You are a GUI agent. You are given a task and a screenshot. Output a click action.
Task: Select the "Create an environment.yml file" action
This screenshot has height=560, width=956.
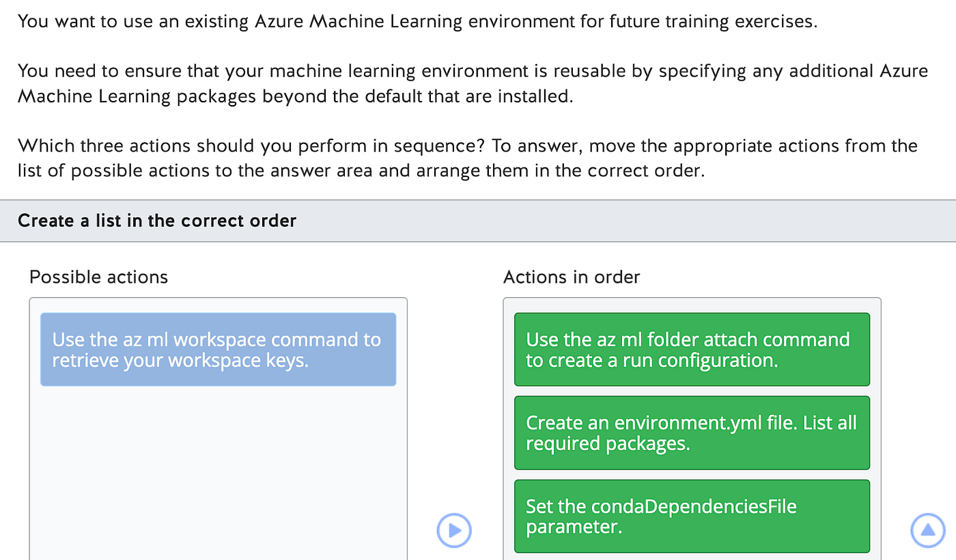692,433
